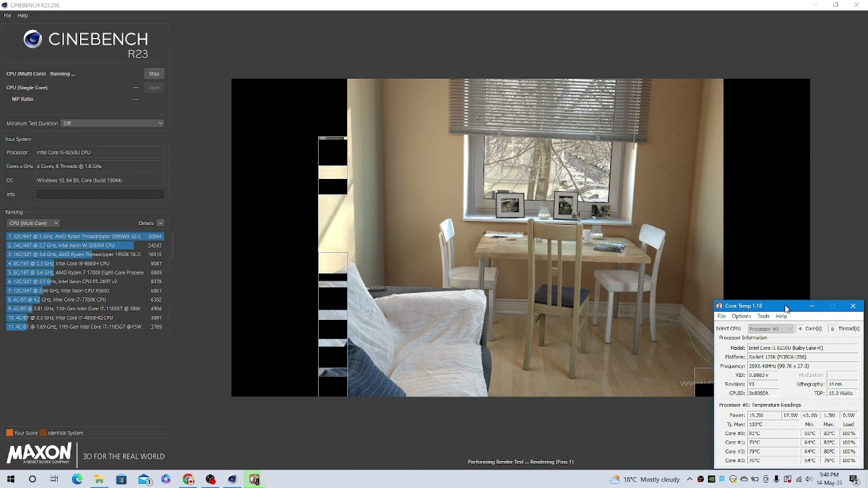The width and height of the screenshot is (868, 488).
Task: Open File Explorer from the taskbar
Action: pyautogui.click(x=99, y=479)
